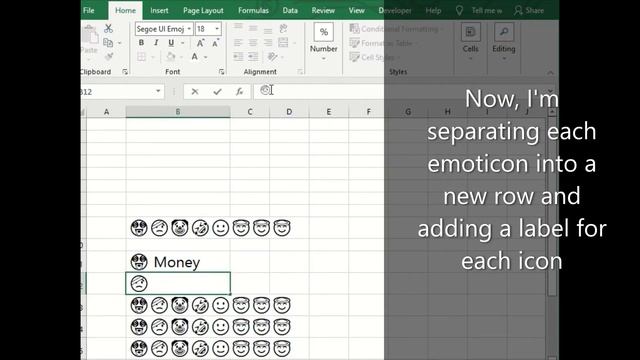Open Font settings dialog launcher
This screenshot has height=360, width=640.
point(221,72)
